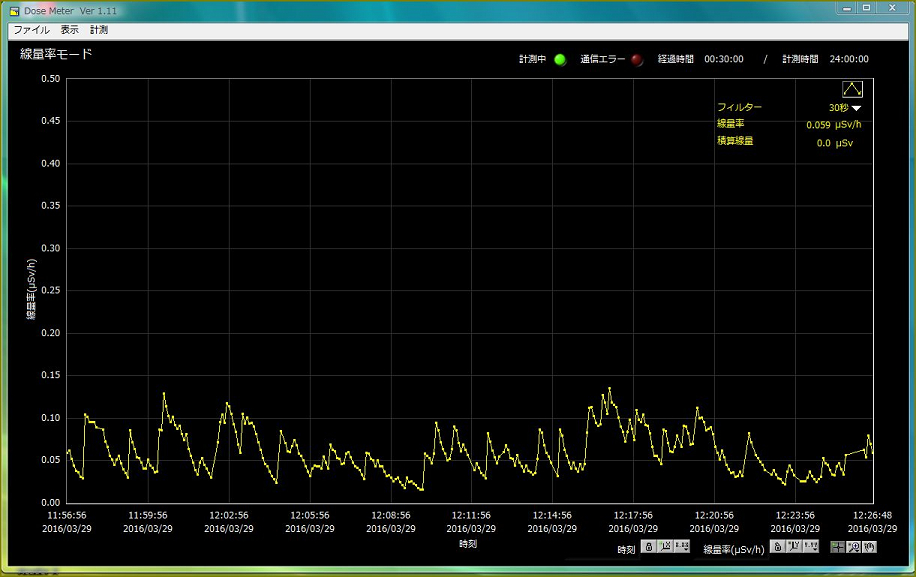Image resolution: width=916 pixels, height=577 pixels.
Task: Expand the フィルター 30秒 dropdown arrow
Action: coord(857,108)
